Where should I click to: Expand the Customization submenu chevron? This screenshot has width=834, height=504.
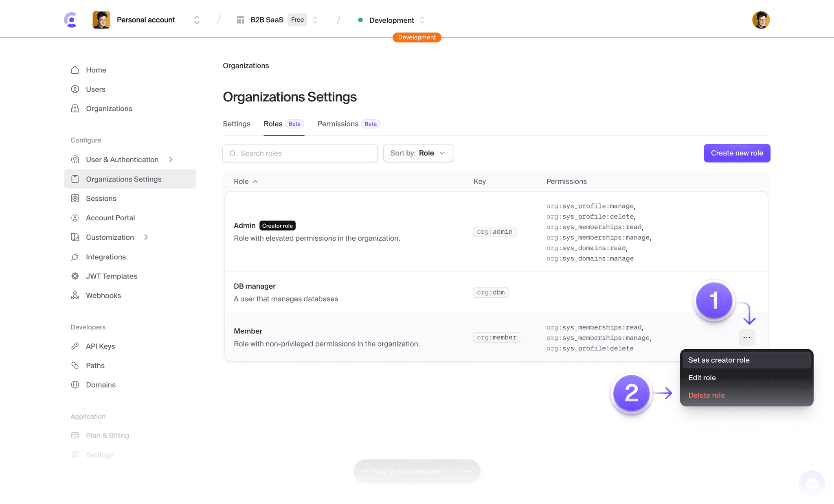146,237
